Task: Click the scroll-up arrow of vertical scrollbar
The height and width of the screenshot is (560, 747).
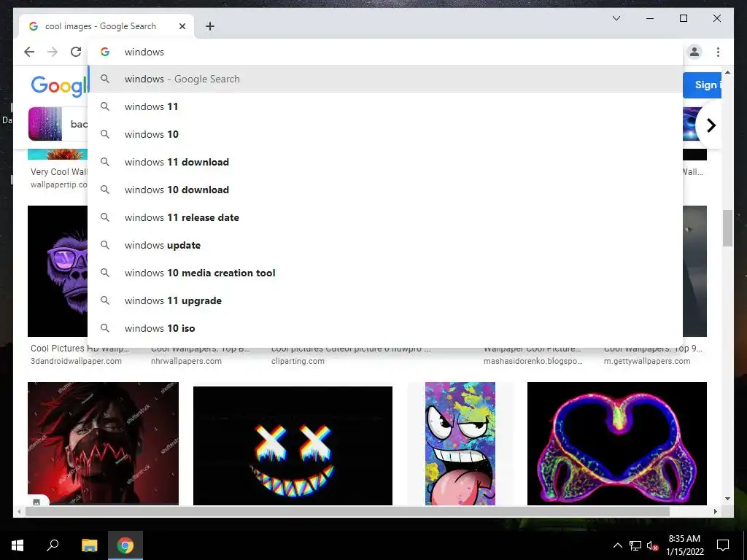Action: [727, 72]
